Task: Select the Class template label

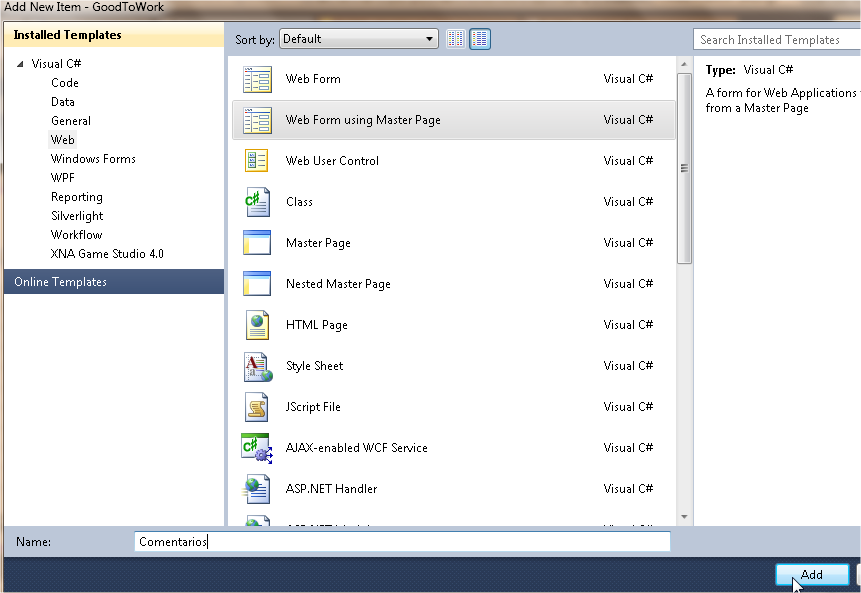Action: point(299,202)
